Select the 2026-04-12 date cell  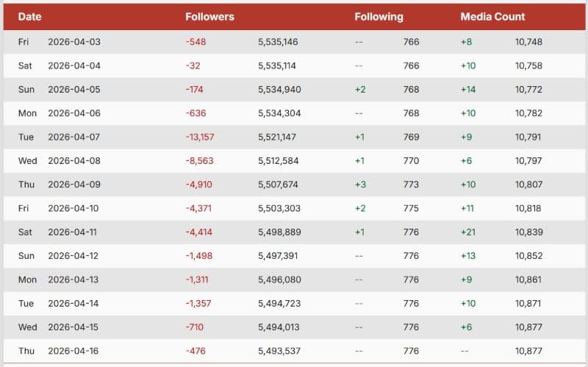point(73,256)
